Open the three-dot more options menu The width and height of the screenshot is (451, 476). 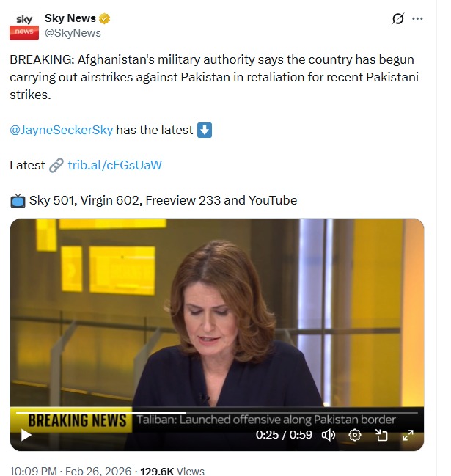(x=417, y=18)
